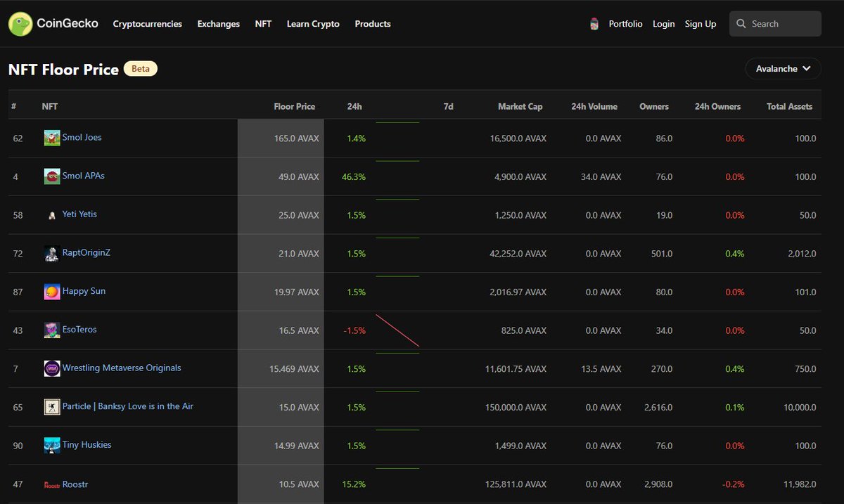Open the Wrestling Metaverse Originals link

122,368
